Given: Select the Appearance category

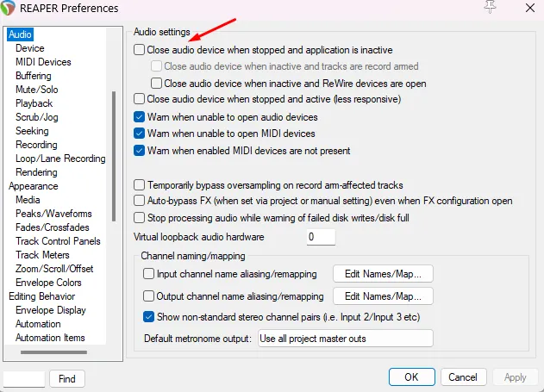Looking at the screenshot, I should point(34,186).
